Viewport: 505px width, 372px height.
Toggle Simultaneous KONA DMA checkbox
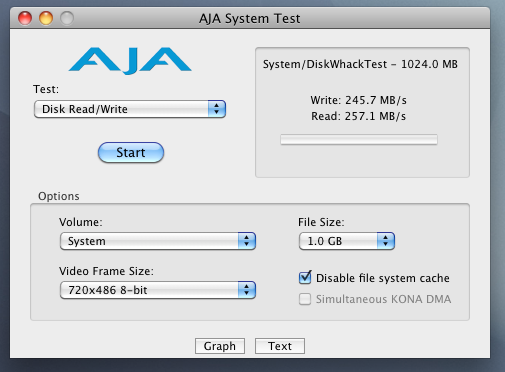[x=305, y=299]
